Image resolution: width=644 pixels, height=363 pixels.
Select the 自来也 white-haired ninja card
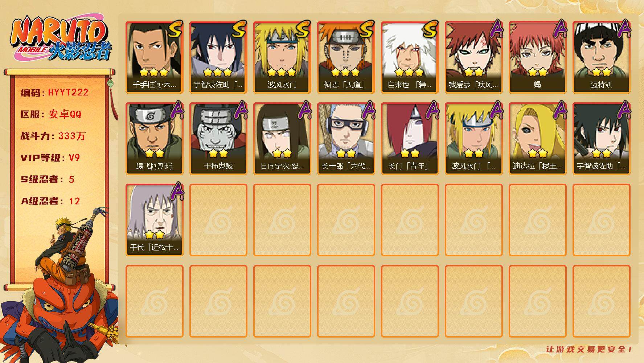pos(410,57)
